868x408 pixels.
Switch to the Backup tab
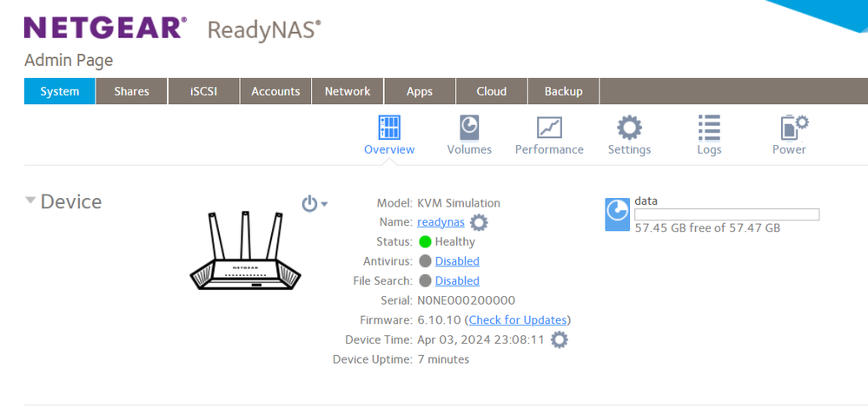[x=564, y=91]
